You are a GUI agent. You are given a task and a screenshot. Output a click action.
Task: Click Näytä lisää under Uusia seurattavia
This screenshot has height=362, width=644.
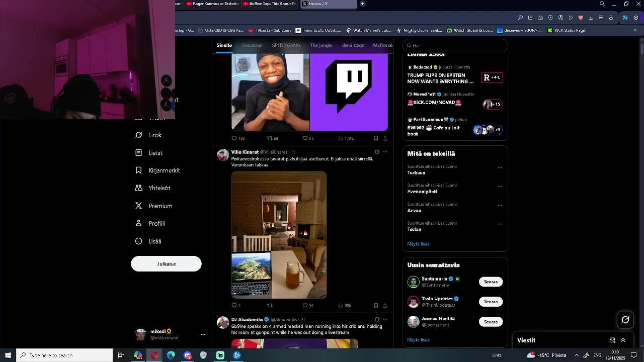click(x=418, y=340)
